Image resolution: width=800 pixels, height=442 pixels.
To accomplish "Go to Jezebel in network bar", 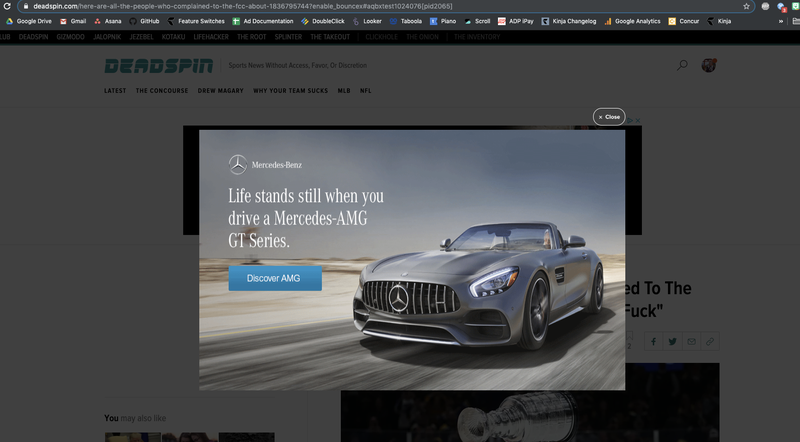I will (x=141, y=37).
